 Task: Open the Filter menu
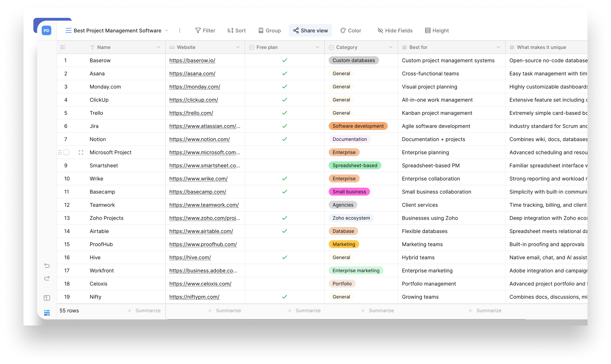point(205,31)
